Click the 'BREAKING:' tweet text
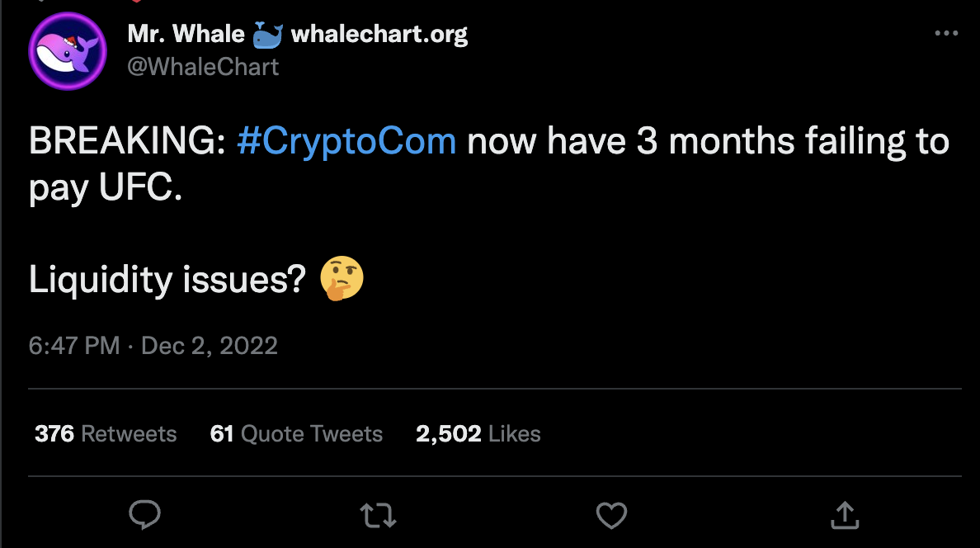Screen dimensions: 980x548 click(128, 141)
